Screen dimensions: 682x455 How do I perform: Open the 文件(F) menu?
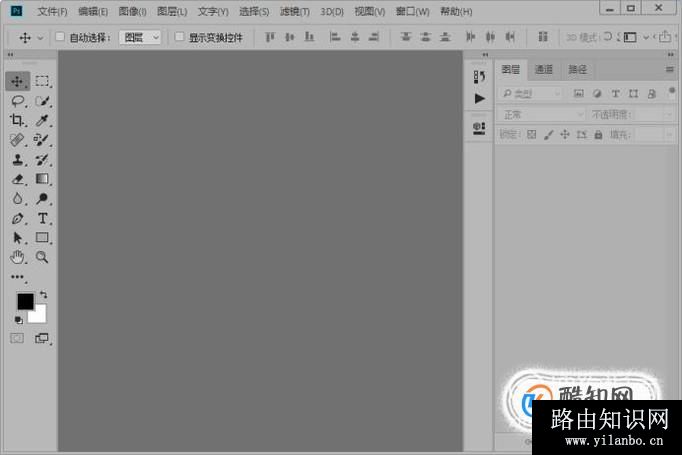tap(52, 12)
